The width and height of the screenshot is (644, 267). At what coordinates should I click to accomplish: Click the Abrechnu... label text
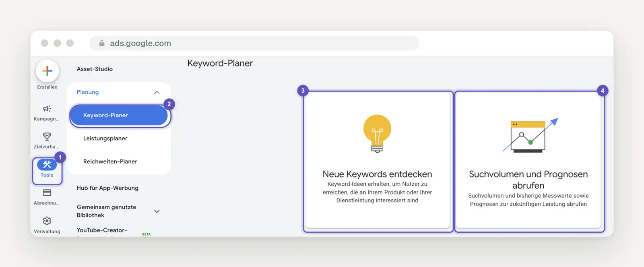tap(47, 203)
